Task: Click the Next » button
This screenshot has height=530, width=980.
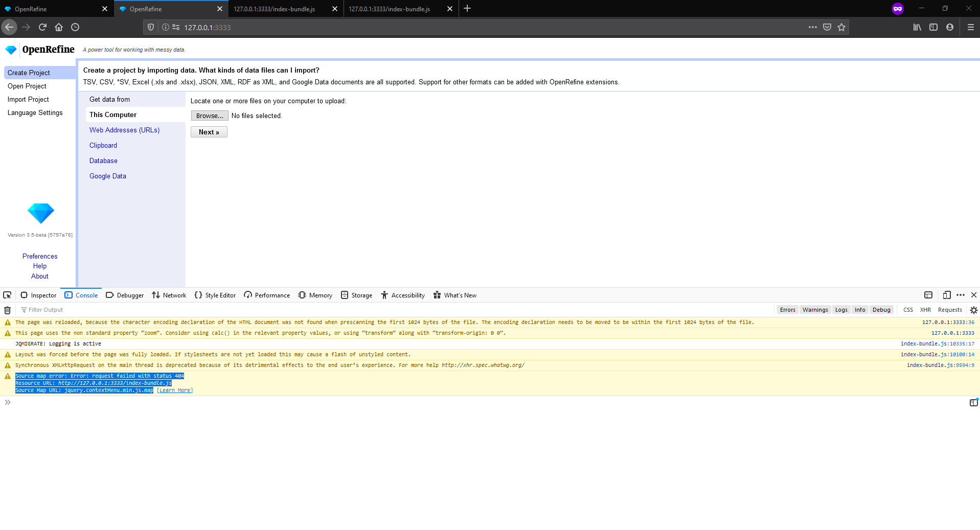Action: point(209,132)
